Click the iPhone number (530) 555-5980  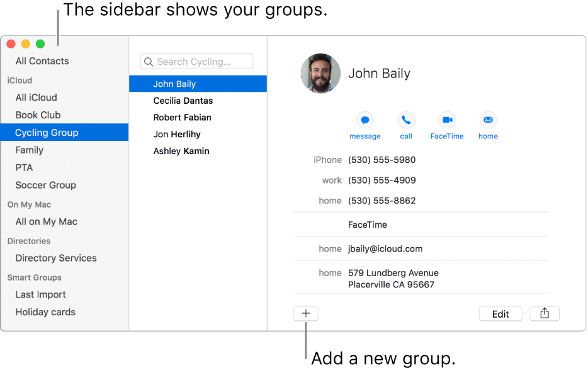(382, 160)
